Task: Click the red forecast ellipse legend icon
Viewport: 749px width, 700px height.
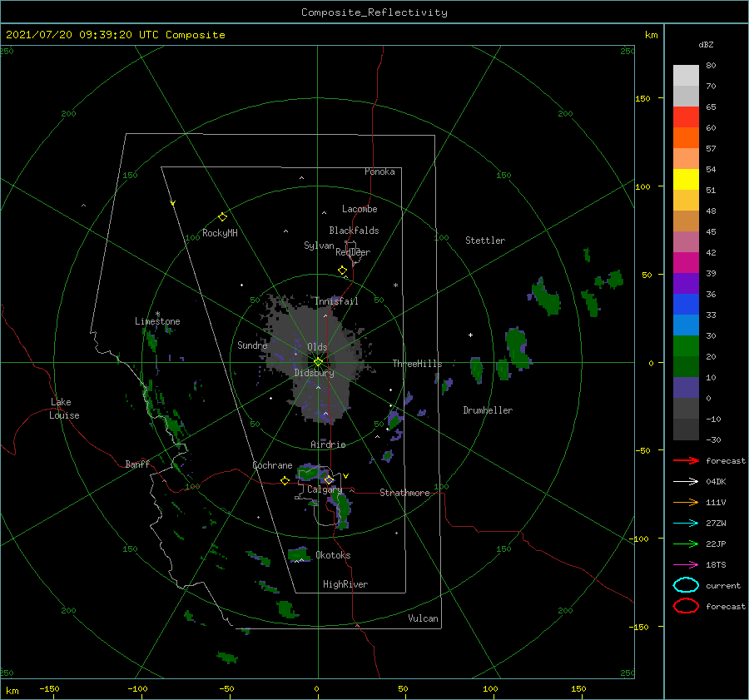Action: [x=686, y=606]
